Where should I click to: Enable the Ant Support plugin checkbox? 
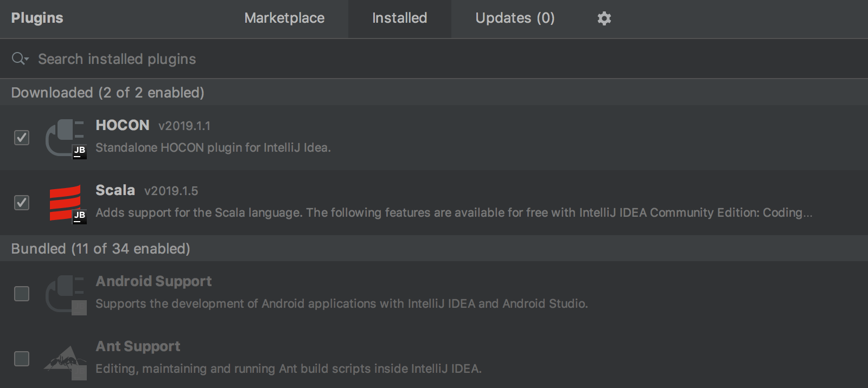pos(22,359)
